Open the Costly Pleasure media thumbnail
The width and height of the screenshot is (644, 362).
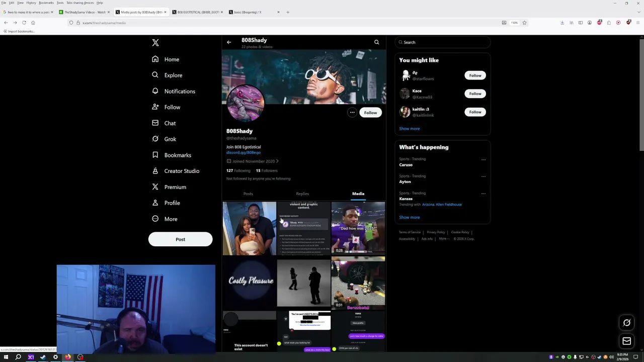250,283
